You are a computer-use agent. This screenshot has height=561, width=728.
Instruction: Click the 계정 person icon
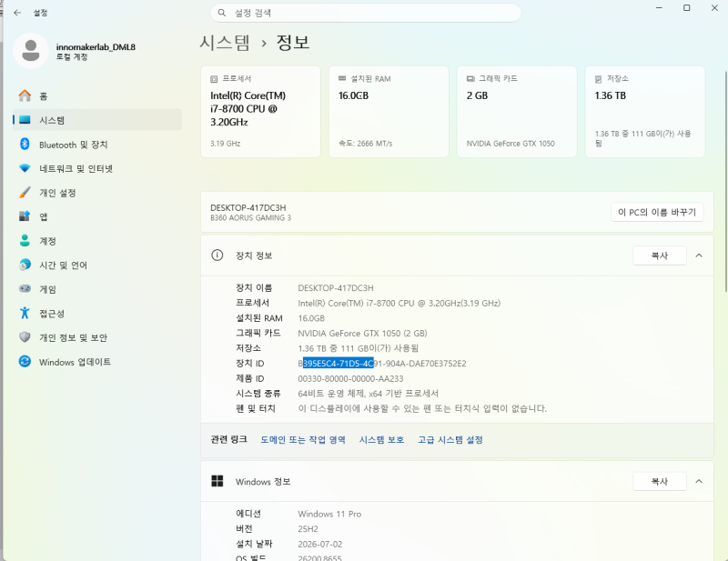pos(25,241)
